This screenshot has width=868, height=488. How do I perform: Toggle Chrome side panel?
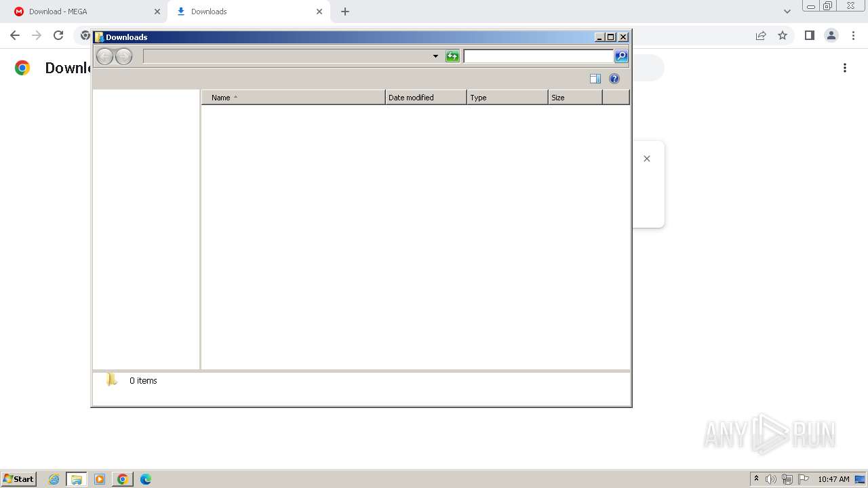pos(809,35)
